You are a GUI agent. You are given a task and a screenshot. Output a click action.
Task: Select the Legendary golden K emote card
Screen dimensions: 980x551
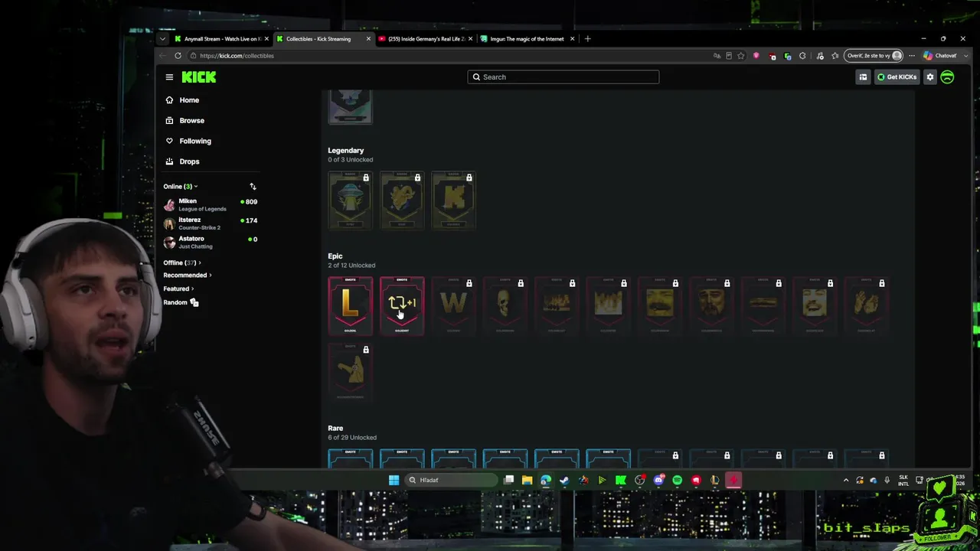point(453,201)
